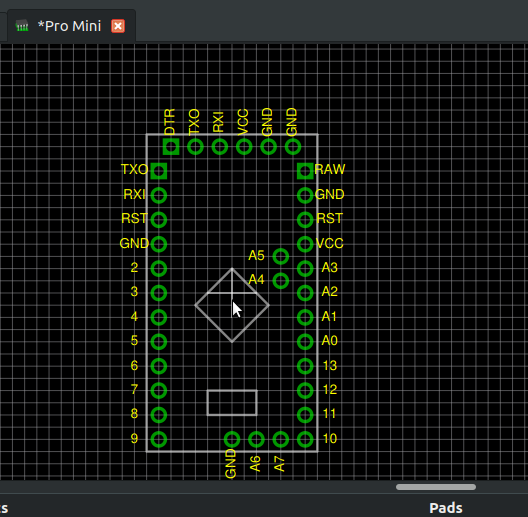Viewport: 528px width, 517px height.
Task: Click the chip icon on Pro Mini tab
Action: [22, 26]
